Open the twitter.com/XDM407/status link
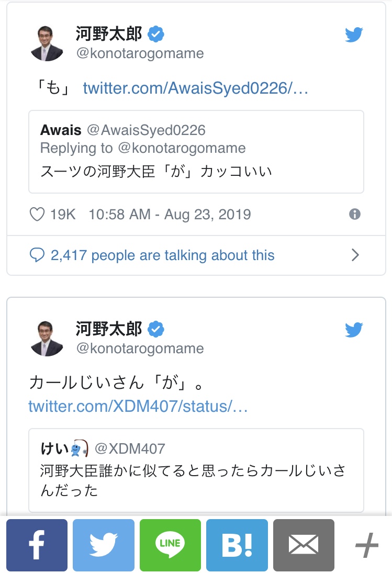Image resolution: width=392 pixels, height=573 pixels. pyautogui.click(x=138, y=407)
